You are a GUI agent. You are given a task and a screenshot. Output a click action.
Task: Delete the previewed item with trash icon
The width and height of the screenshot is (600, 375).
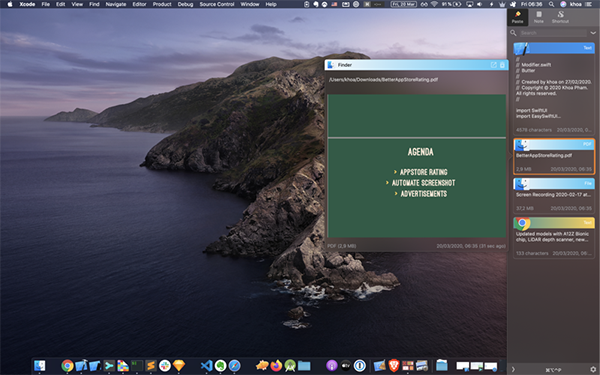coord(502,65)
